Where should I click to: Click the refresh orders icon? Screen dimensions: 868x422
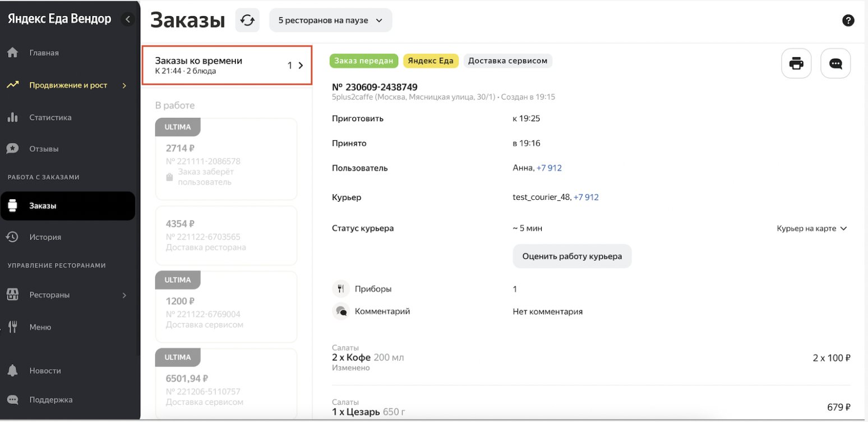(x=247, y=21)
